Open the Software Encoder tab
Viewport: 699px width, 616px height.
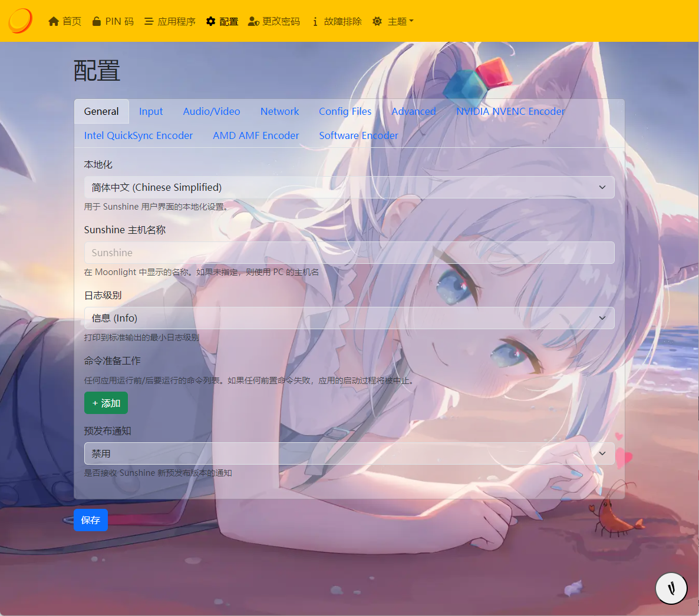pos(358,135)
